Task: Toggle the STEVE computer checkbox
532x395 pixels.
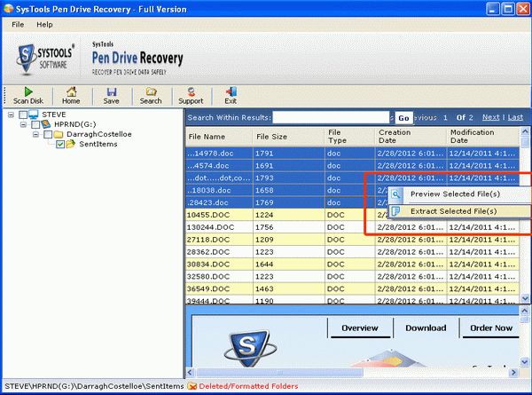Action: pyautogui.click(x=23, y=115)
